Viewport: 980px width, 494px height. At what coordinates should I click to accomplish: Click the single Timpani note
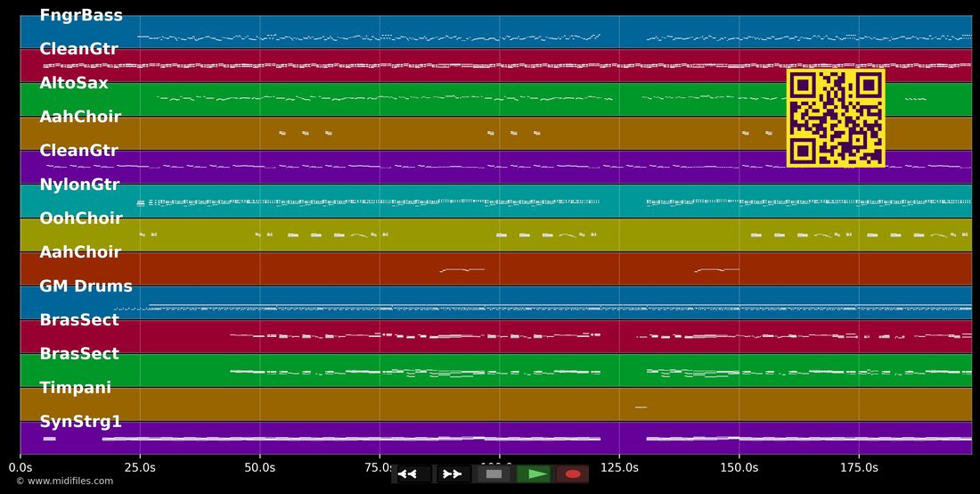641,408
